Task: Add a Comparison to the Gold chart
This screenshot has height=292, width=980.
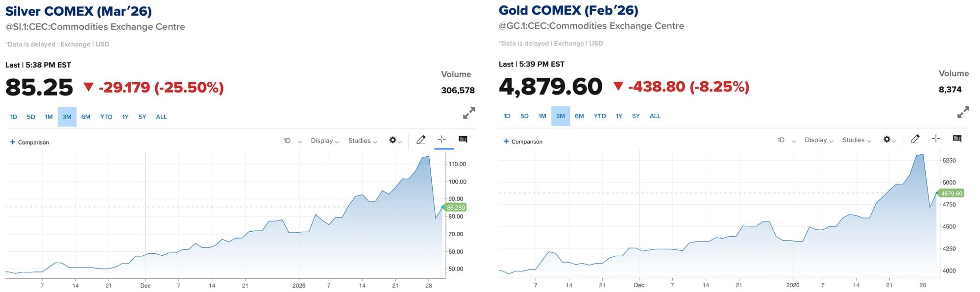Action: (523, 142)
